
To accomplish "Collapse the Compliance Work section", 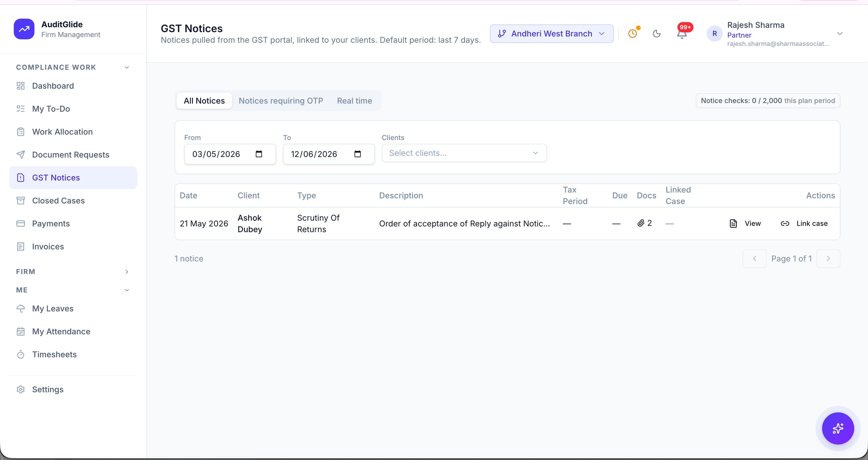I will tap(127, 67).
